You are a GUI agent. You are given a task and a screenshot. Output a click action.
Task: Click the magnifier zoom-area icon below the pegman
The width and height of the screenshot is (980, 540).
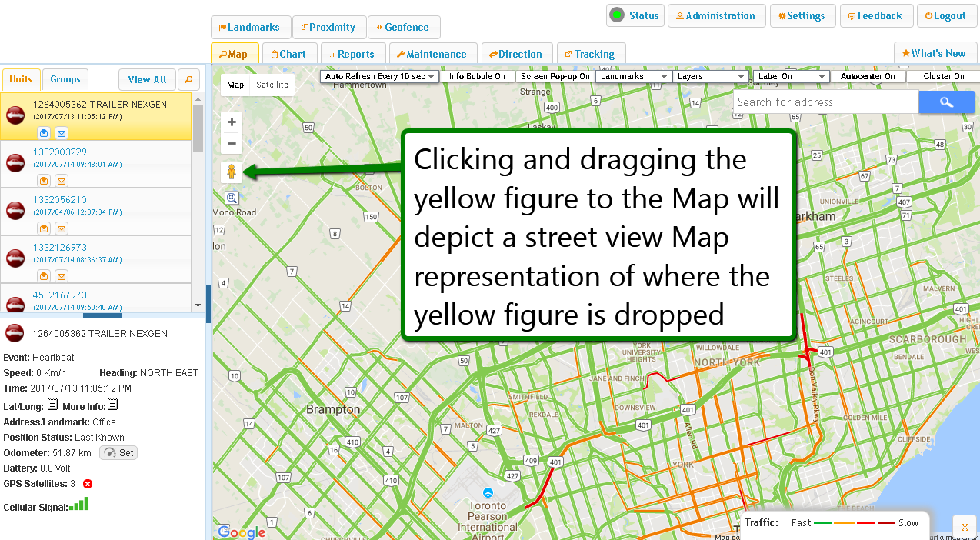232,198
